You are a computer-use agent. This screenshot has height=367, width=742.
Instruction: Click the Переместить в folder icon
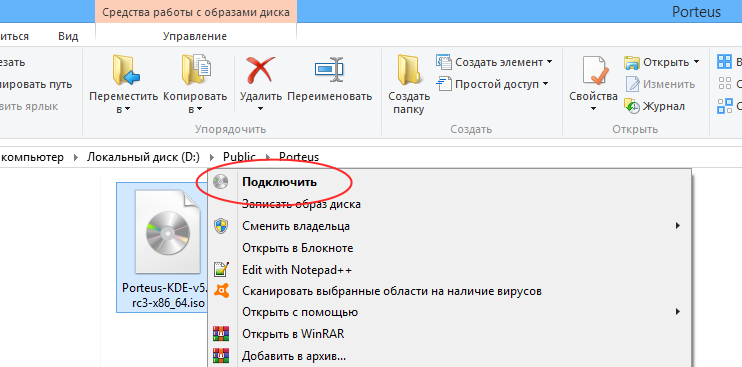126,70
